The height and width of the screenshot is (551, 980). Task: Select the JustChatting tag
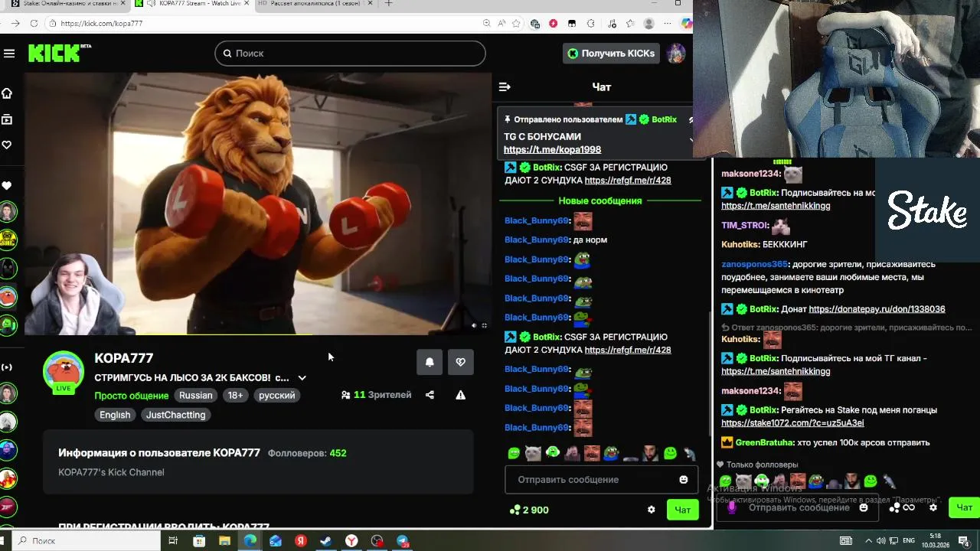(175, 415)
